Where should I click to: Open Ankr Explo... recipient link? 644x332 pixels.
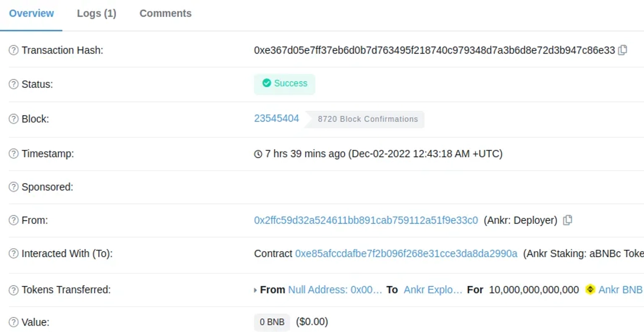point(433,290)
